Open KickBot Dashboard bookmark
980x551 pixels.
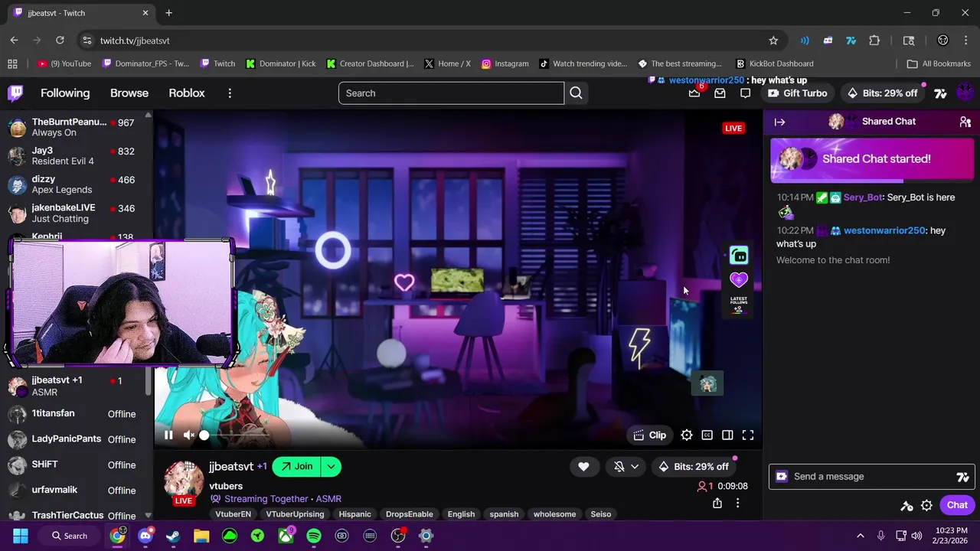pyautogui.click(x=775, y=64)
